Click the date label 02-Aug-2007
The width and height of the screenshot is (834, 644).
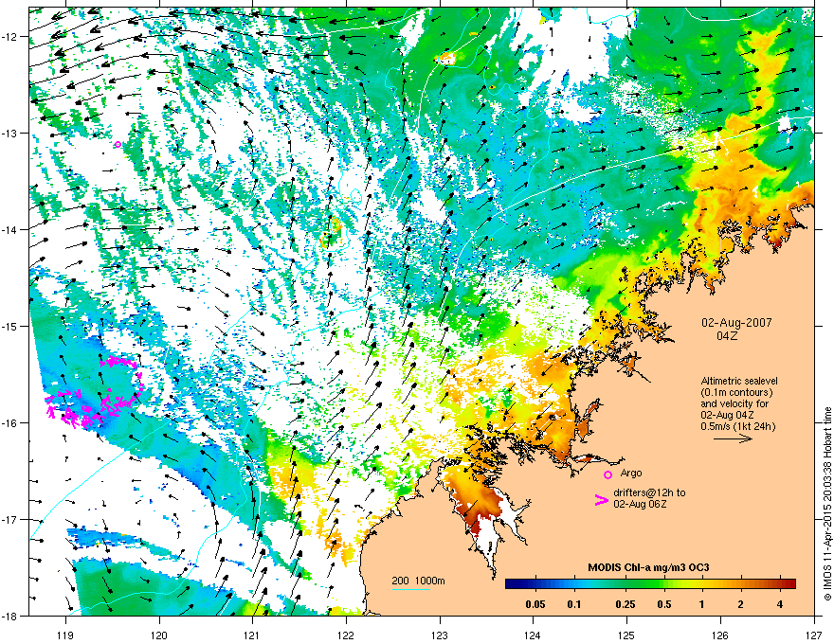click(x=736, y=323)
